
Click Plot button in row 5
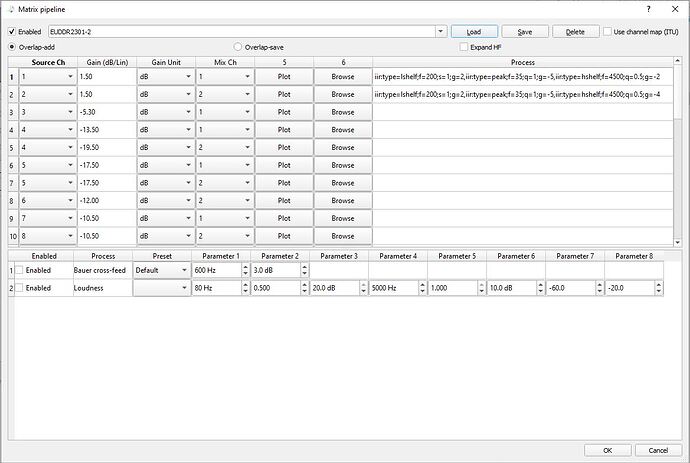[284, 147]
